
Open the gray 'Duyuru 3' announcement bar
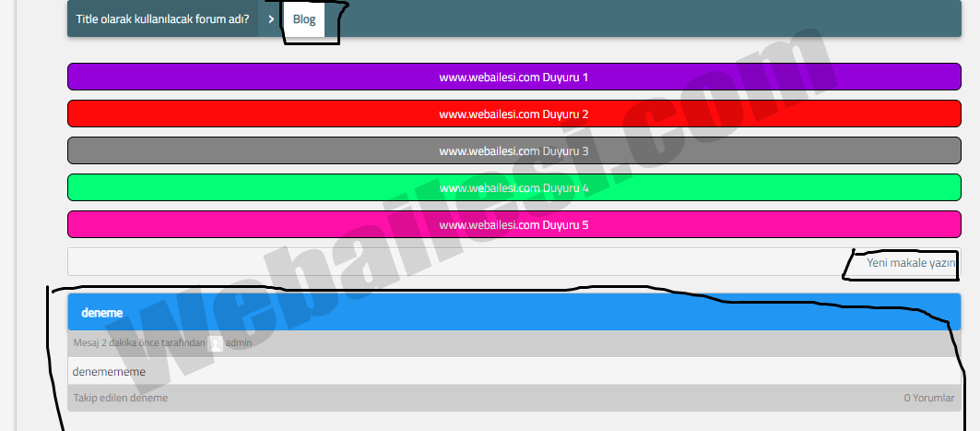point(514,150)
